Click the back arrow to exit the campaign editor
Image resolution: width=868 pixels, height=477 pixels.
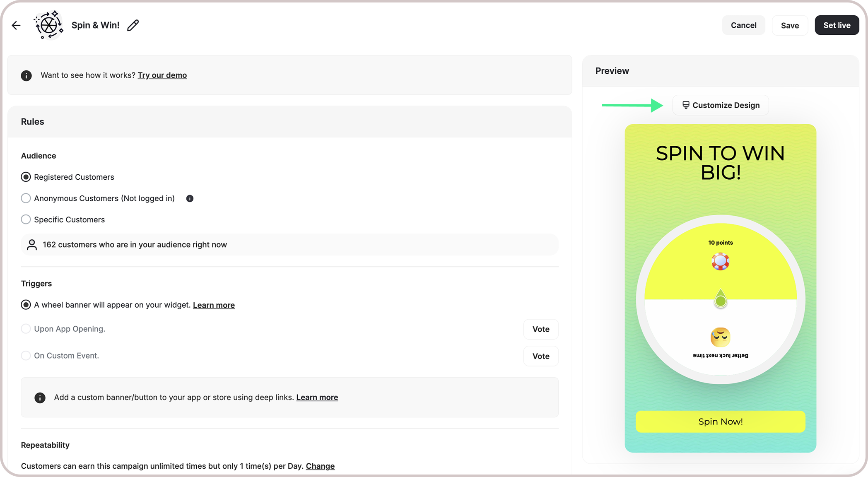tap(16, 25)
